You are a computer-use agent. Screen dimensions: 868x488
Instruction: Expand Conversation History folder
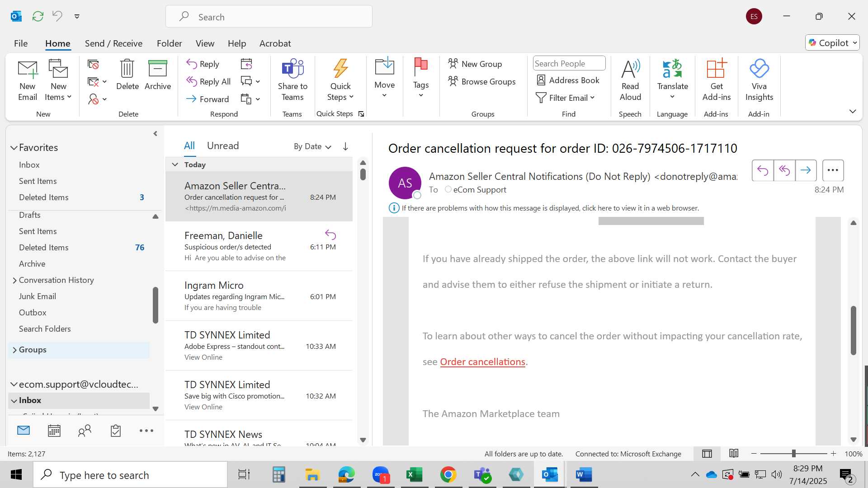click(14, 280)
